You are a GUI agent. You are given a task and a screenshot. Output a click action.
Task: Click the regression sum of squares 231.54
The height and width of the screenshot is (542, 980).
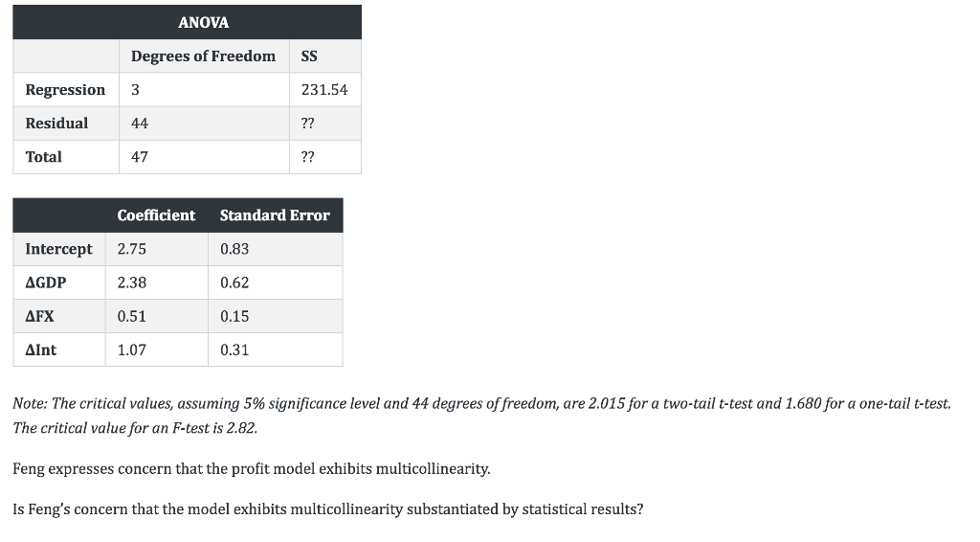(x=324, y=90)
